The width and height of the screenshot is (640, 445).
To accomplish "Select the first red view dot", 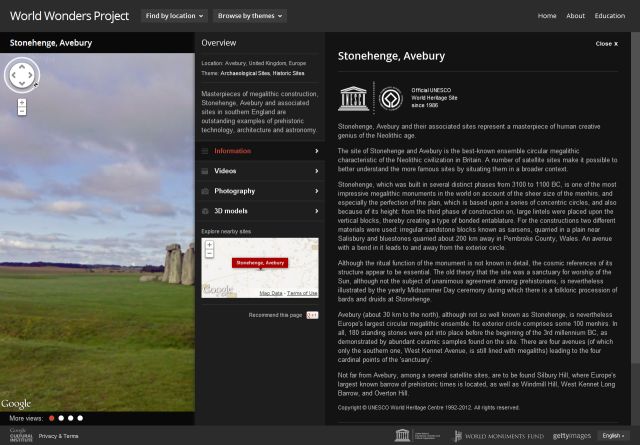I will point(51,418).
